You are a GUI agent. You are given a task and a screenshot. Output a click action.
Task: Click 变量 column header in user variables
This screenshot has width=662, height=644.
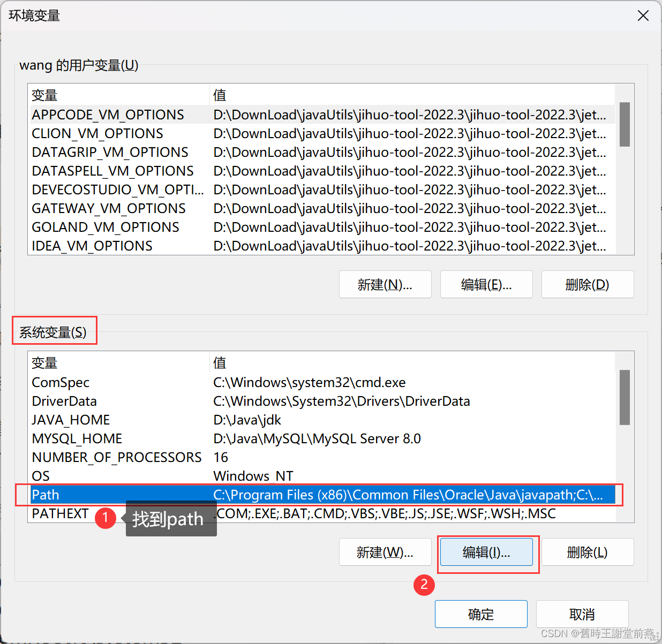pyautogui.click(x=119, y=95)
